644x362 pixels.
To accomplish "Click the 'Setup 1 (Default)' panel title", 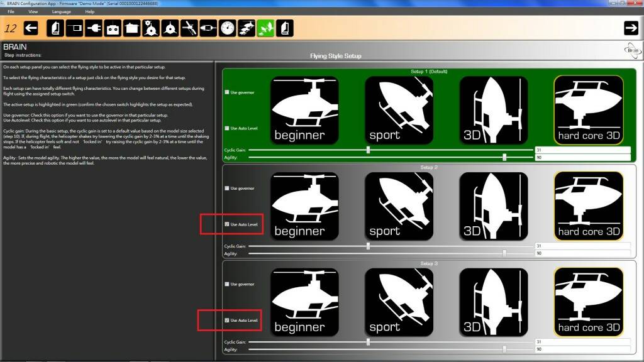I will click(x=429, y=72).
